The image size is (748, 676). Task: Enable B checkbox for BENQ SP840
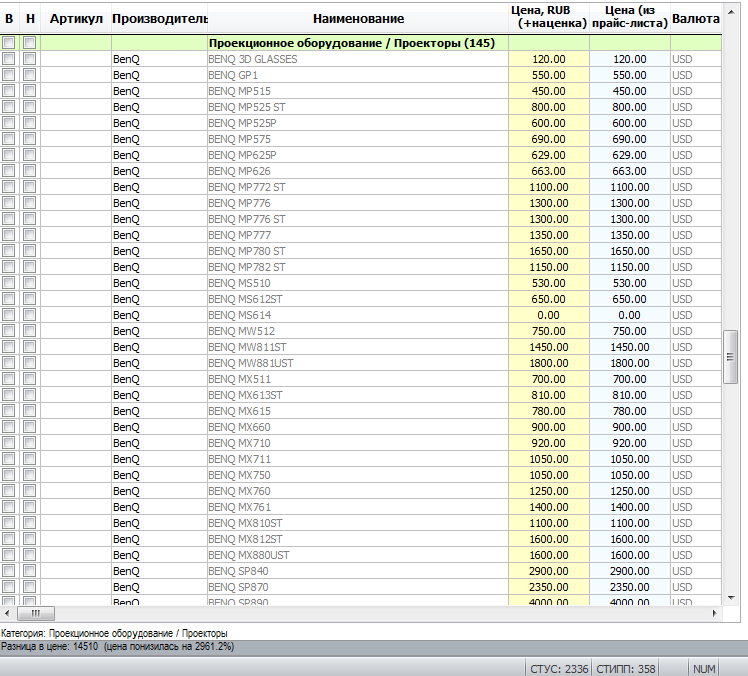(9, 571)
